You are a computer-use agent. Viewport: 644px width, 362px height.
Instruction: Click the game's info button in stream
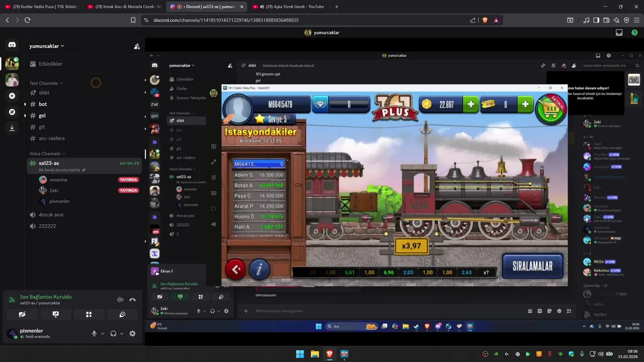(259, 269)
